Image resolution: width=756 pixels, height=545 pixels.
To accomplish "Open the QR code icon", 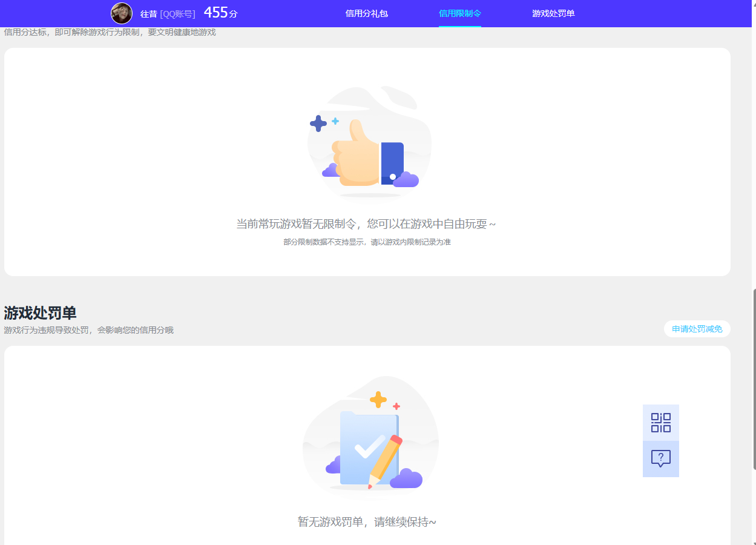I will [661, 423].
